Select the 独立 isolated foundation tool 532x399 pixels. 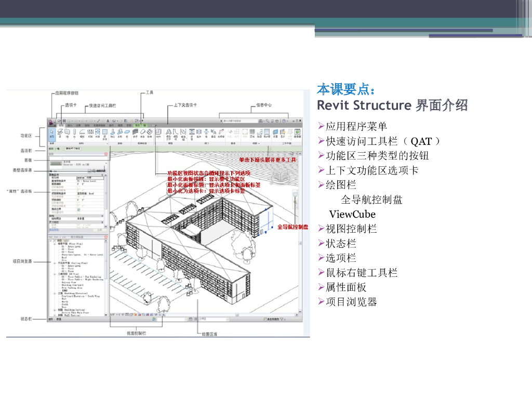click(113, 134)
